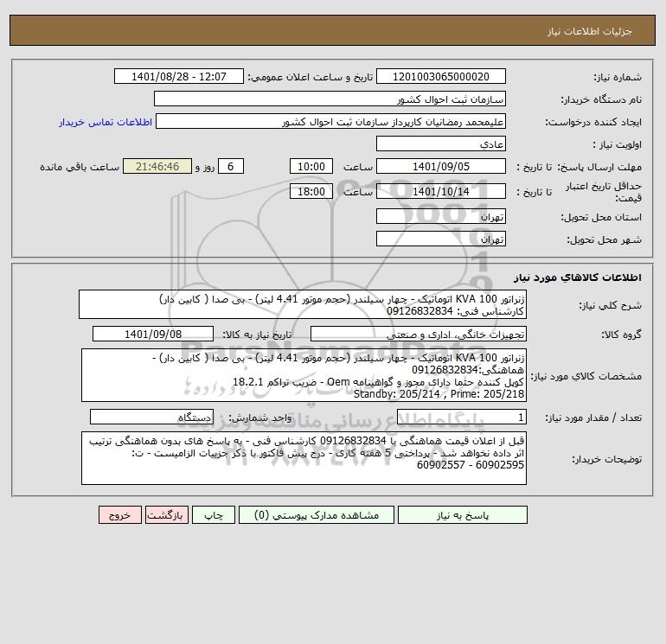This screenshot has height=644, width=666.
Task: Click the اولویت نیاز label
Action: tap(618, 144)
